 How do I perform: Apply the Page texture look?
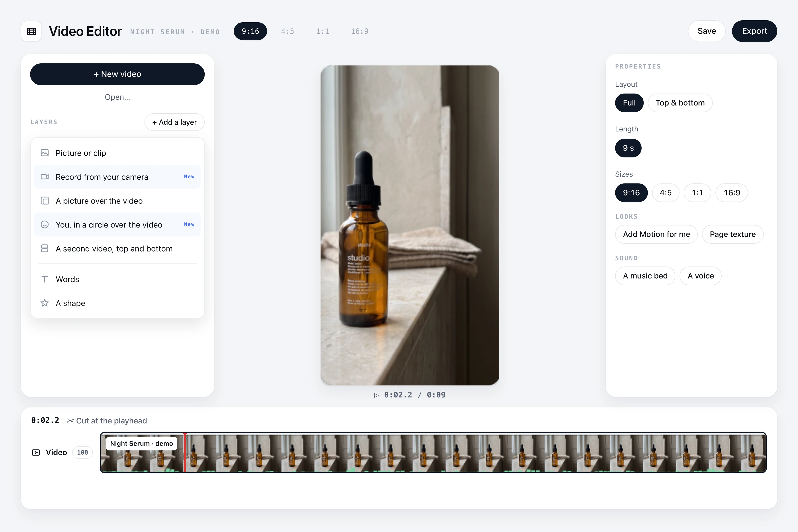click(x=733, y=235)
